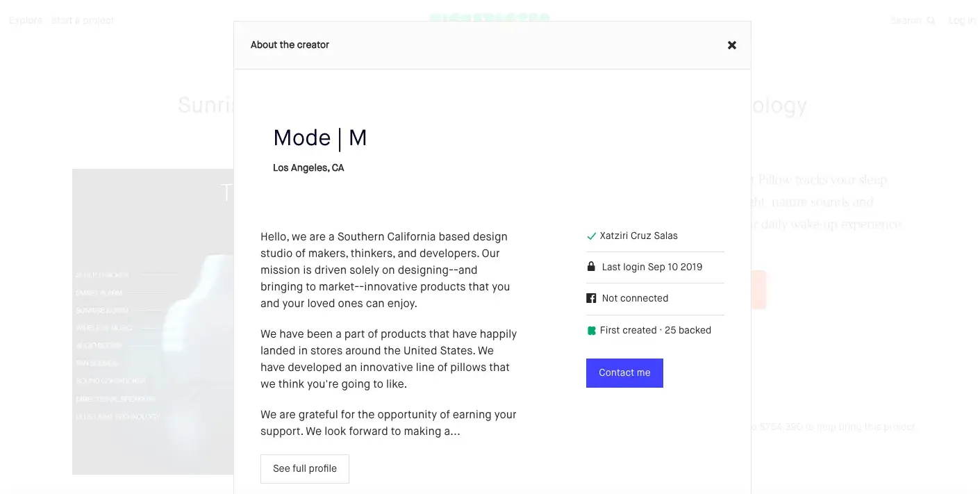Click the Mode | M creator name
The image size is (980, 494).
coord(319,138)
